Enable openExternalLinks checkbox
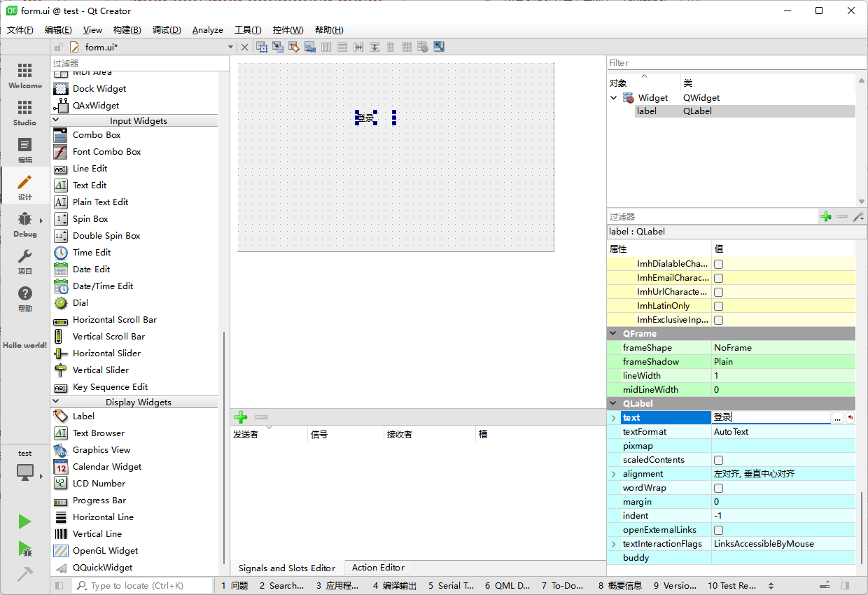 (718, 530)
